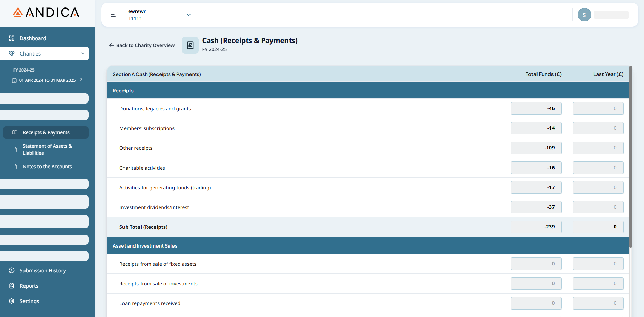Click the Last Year field for Donations, legacies and grants
The width and height of the screenshot is (644, 317).
pos(598,108)
